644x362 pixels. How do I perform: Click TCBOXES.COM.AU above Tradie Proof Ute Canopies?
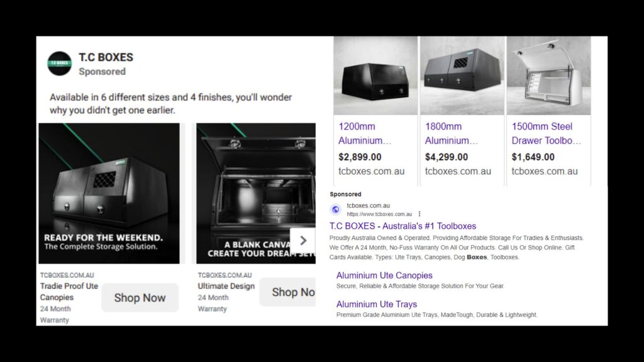click(x=67, y=275)
